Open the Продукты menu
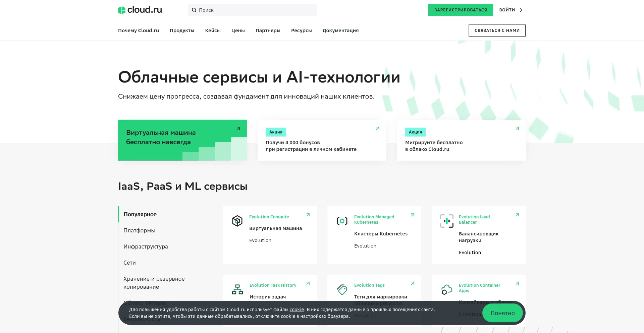 (x=182, y=30)
